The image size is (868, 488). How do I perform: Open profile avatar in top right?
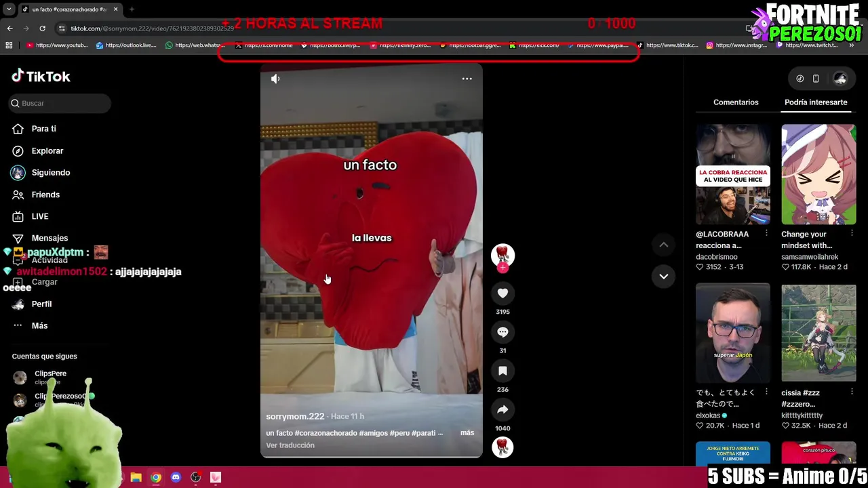[840, 79]
